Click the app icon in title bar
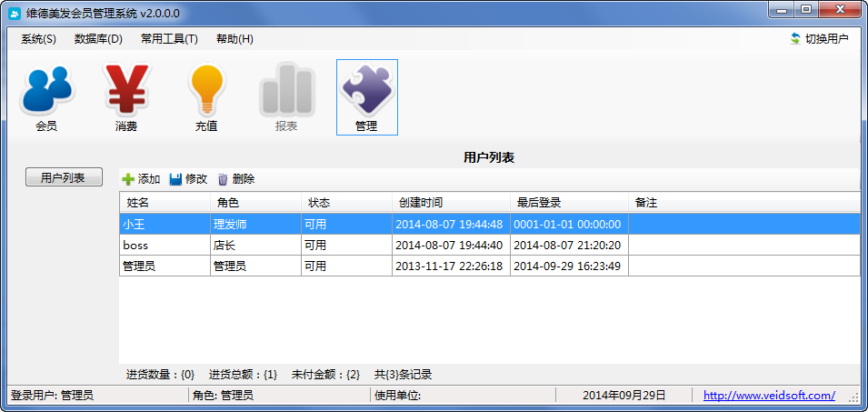This screenshot has height=412, width=868. [x=15, y=13]
